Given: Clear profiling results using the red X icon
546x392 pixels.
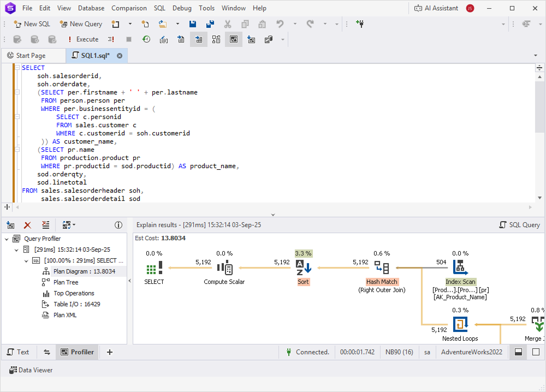Looking at the screenshot, I should point(27,225).
